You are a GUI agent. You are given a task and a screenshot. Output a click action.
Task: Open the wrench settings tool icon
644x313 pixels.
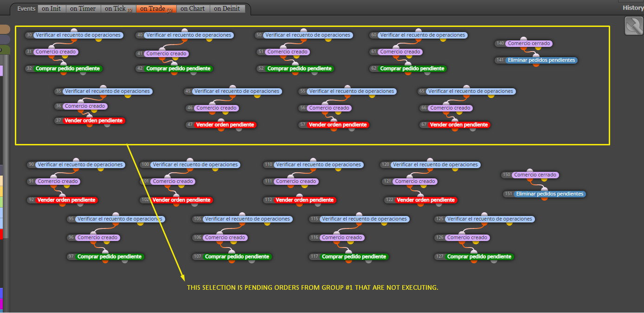pyautogui.click(x=634, y=26)
